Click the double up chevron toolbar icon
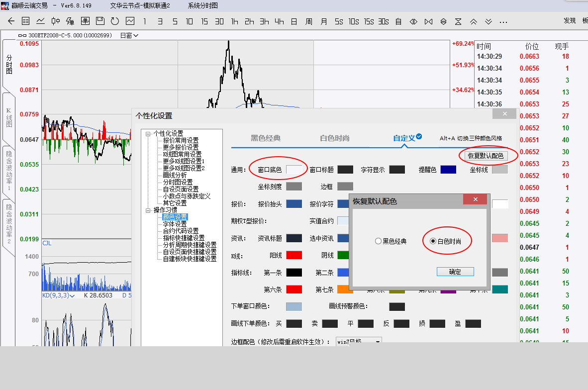This screenshot has width=588, height=389. pos(474,21)
